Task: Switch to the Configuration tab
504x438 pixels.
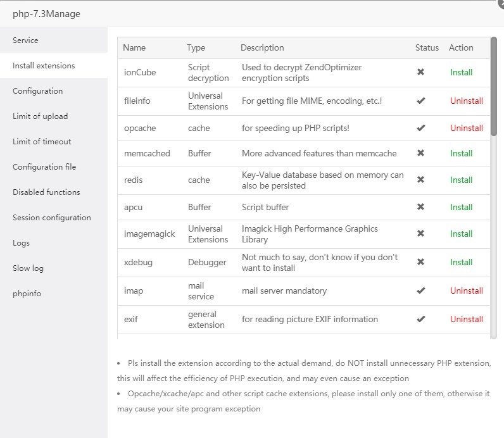Action: [x=37, y=91]
